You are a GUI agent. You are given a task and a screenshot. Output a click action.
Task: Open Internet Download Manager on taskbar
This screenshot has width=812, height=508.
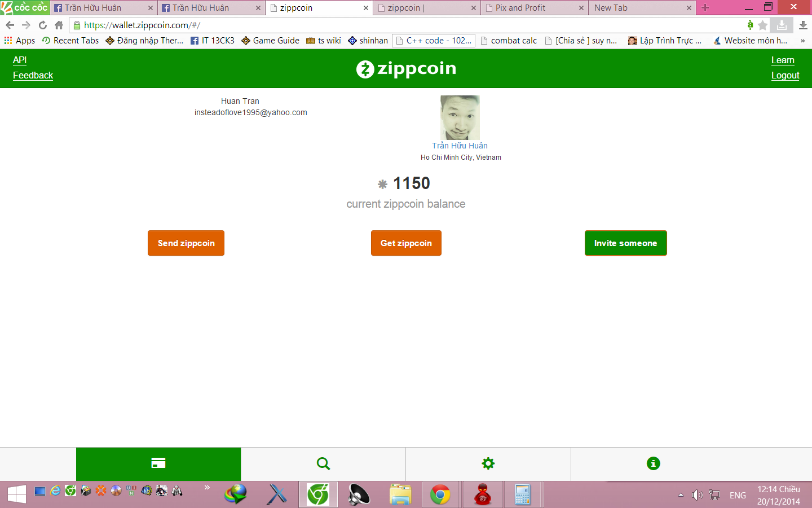pyautogui.click(x=236, y=494)
